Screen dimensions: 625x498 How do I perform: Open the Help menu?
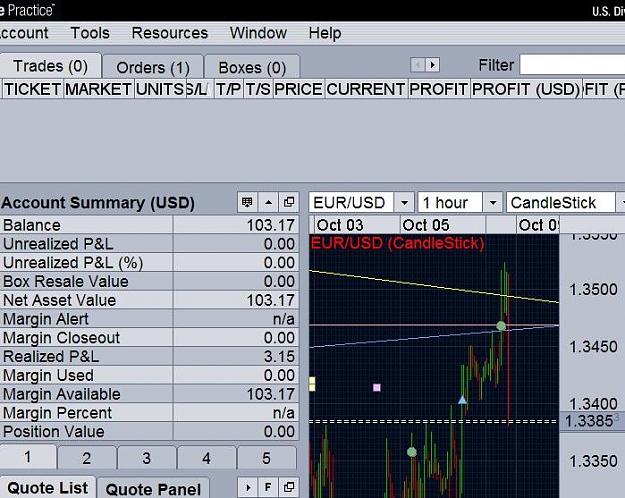325,33
